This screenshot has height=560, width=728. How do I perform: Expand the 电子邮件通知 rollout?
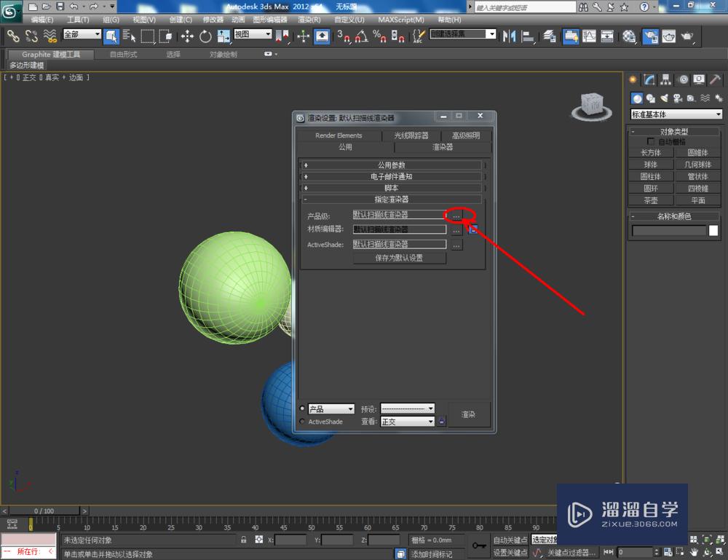(392, 176)
